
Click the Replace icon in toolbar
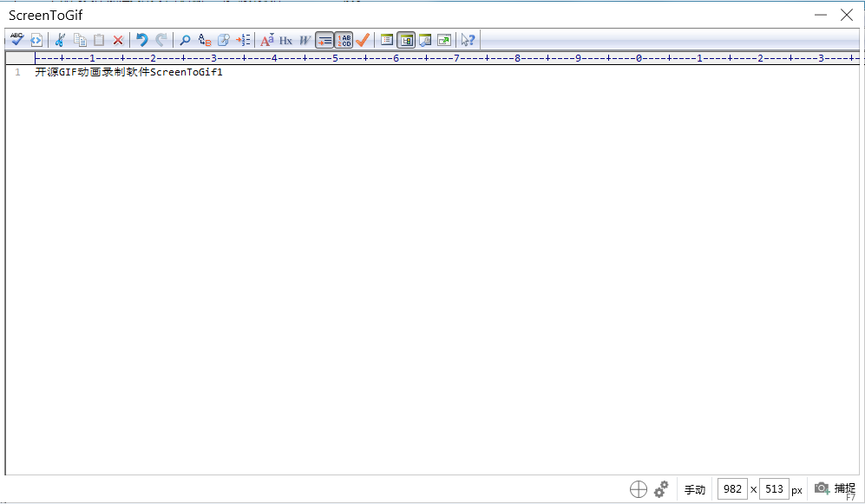pyautogui.click(x=205, y=40)
